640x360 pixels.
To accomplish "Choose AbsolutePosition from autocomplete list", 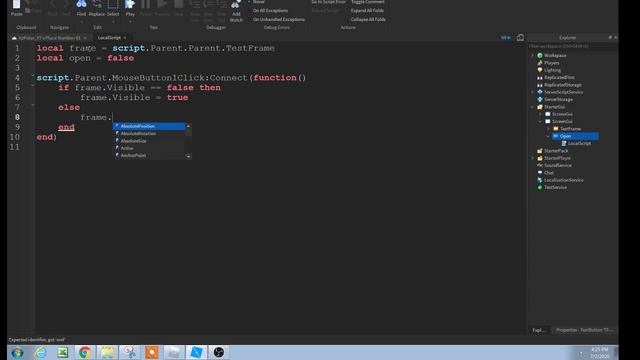I will (x=149, y=127).
